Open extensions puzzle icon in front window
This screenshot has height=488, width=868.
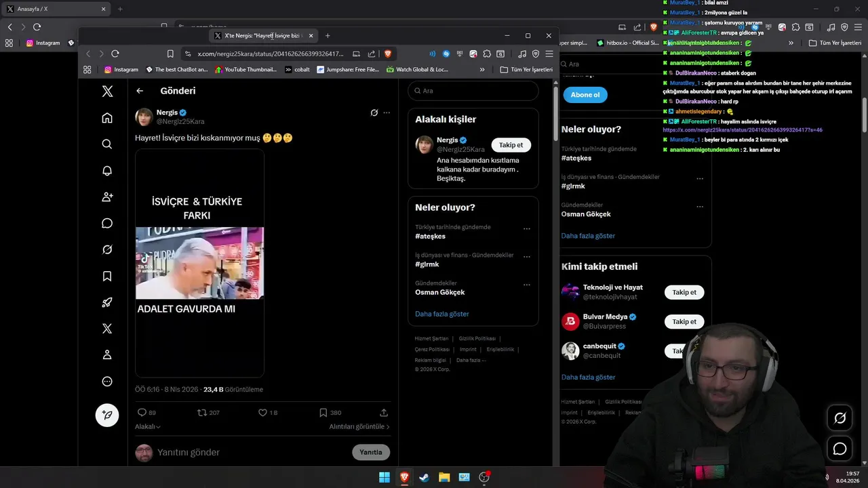pyautogui.click(x=486, y=54)
